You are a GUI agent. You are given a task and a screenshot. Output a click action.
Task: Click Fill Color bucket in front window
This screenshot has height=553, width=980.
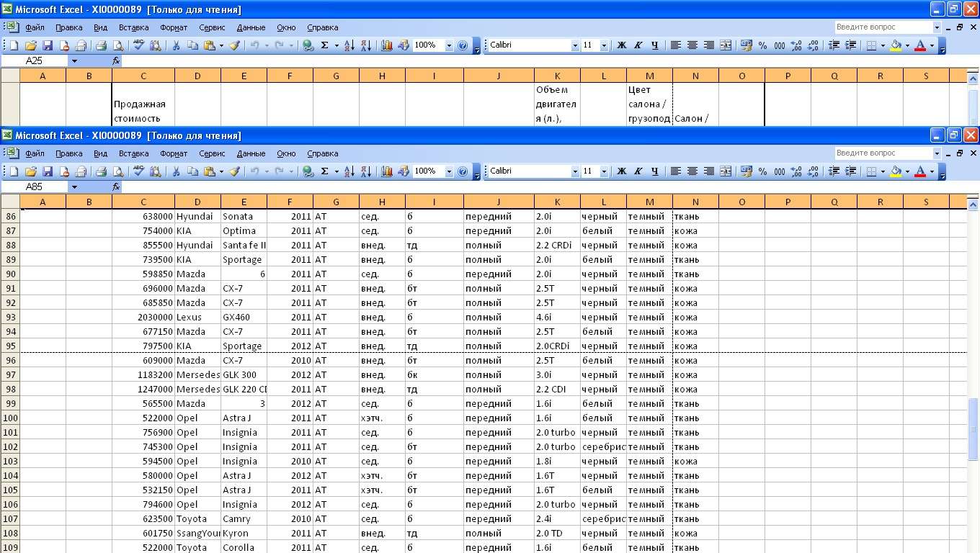tap(896, 171)
